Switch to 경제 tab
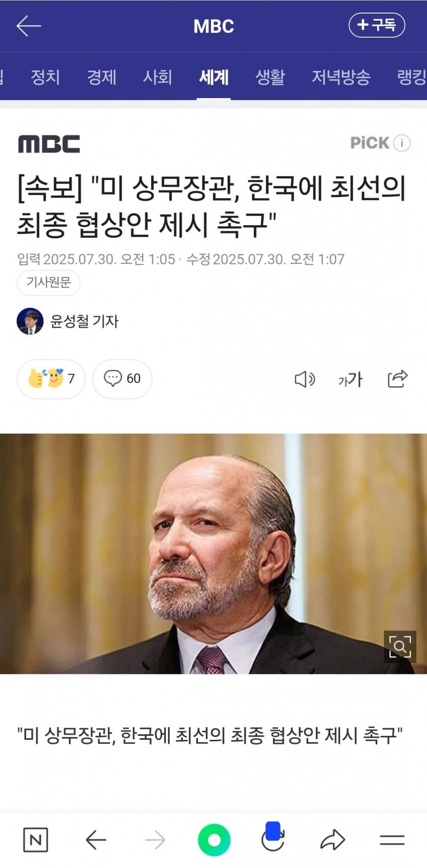 click(101, 77)
